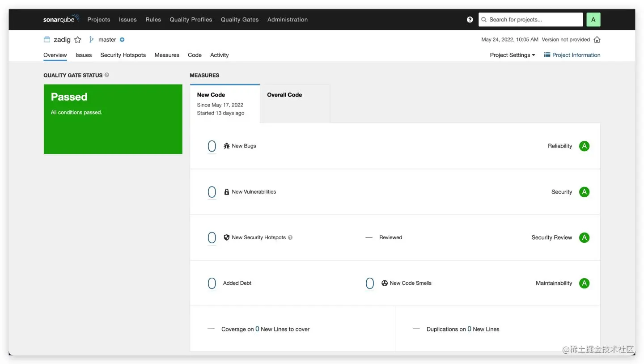Open the Activity project tab
The height and width of the screenshot is (364, 644).
(x=220, y=55)
